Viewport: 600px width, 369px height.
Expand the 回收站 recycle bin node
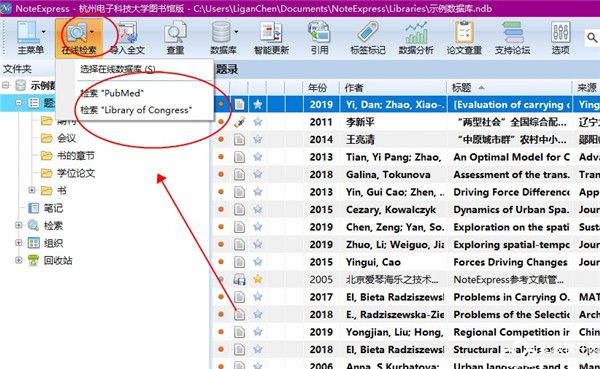pos(18,260)
